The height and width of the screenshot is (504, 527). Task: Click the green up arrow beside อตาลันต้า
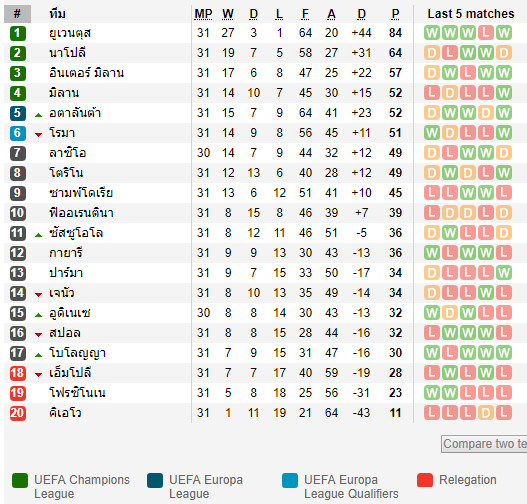pos(39,115)
